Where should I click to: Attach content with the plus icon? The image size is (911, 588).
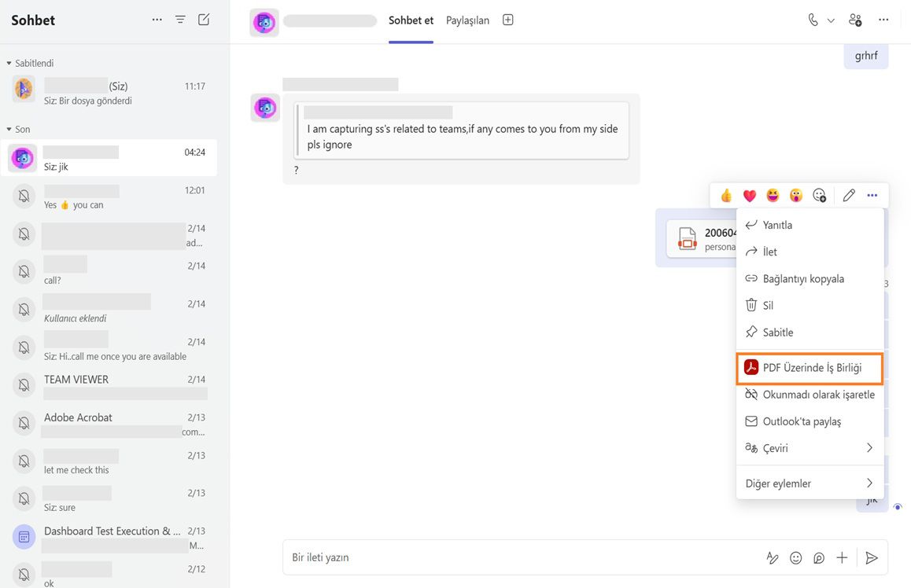pyautogui.click(x=842, y=557)
